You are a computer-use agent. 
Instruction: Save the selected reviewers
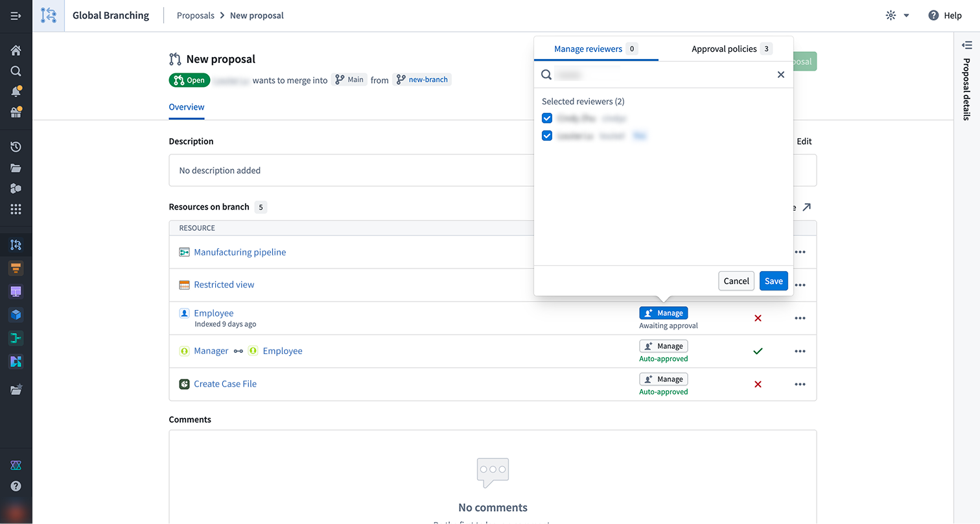tap(774, 281)
